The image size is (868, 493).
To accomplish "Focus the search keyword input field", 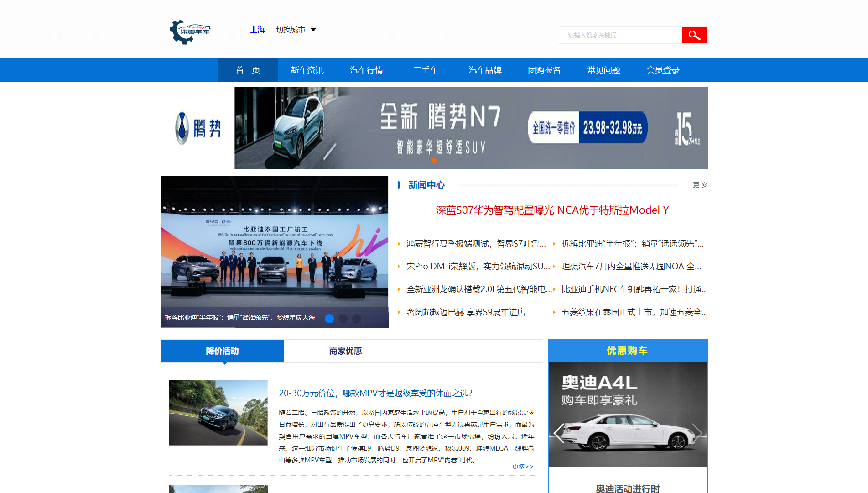I will (x=620, y=35).
